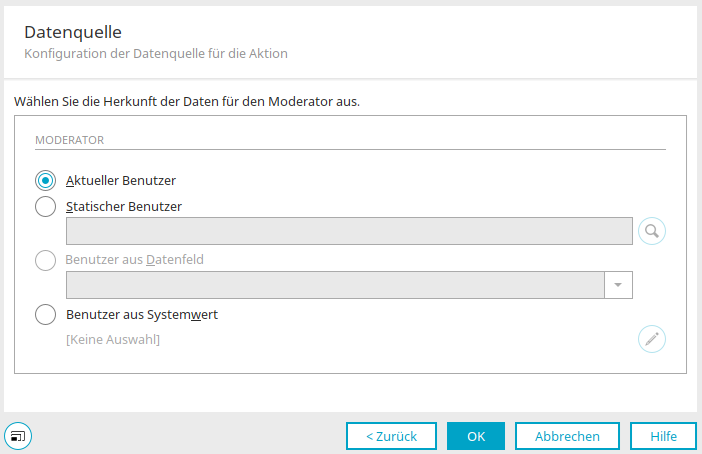This screenshot has height=454, width=702.
Task: Select the Benutzer aus Systemwert radio button
Action: point(45,315)
